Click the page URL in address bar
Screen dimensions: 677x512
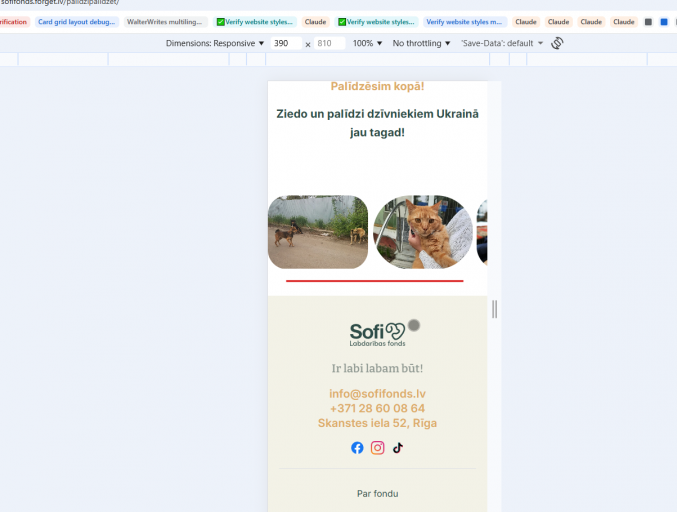(60, 2)
